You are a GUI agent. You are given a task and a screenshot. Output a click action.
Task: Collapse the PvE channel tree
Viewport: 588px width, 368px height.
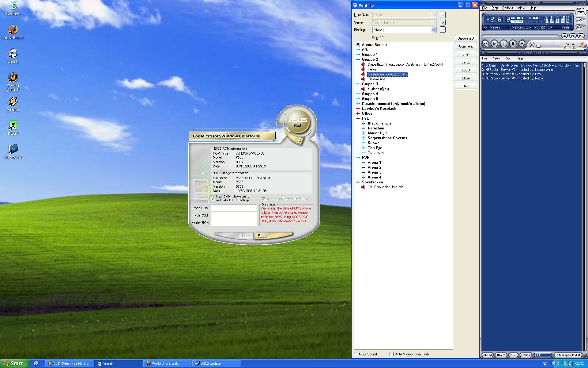tap(358, 118)
